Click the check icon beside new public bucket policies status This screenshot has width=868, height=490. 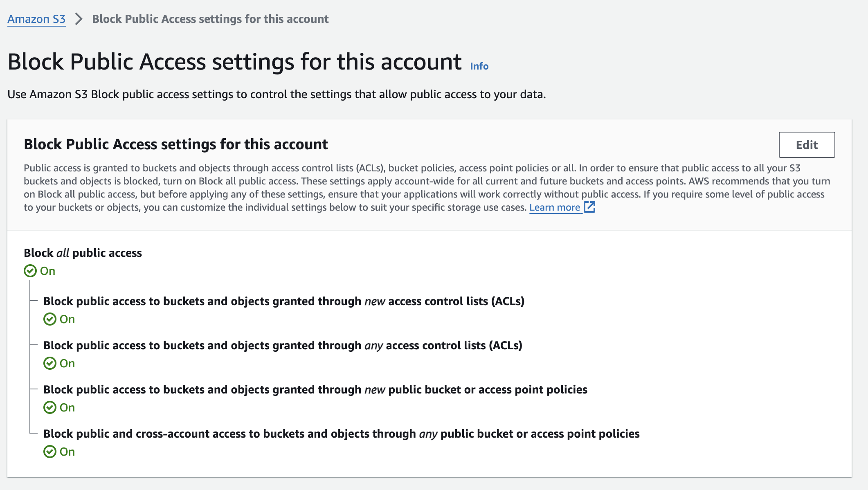[50, 407]
